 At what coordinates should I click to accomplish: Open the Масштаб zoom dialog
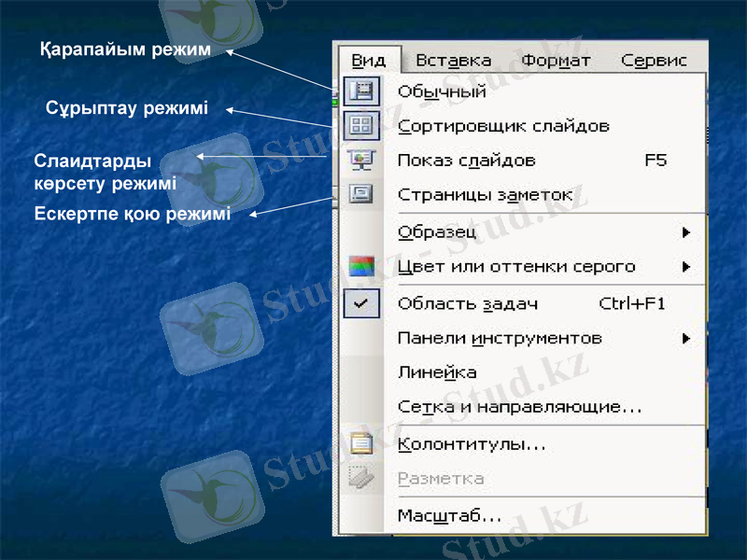click(x=450, y=515)
